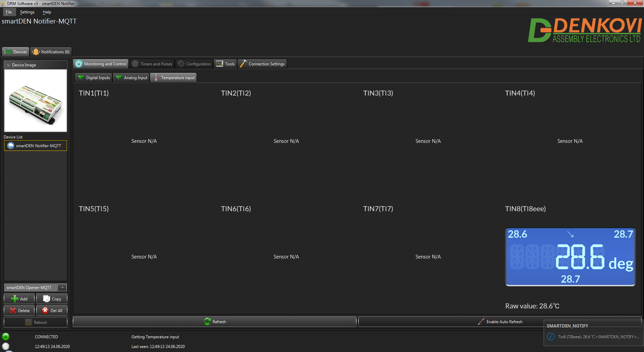Click the Timers and Pulses clock icon
644x352 pixels.
[x=135, y=64]
